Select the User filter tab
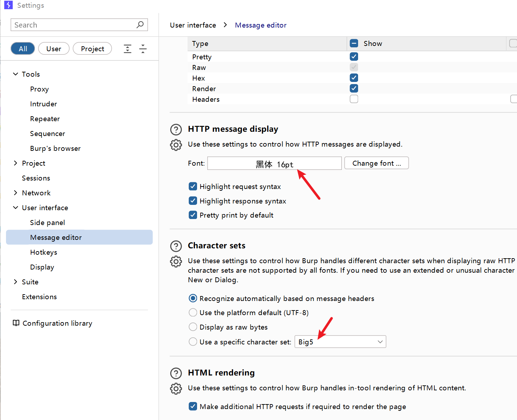517x420 pixels. pyautogui.click(x=54, y=48)
